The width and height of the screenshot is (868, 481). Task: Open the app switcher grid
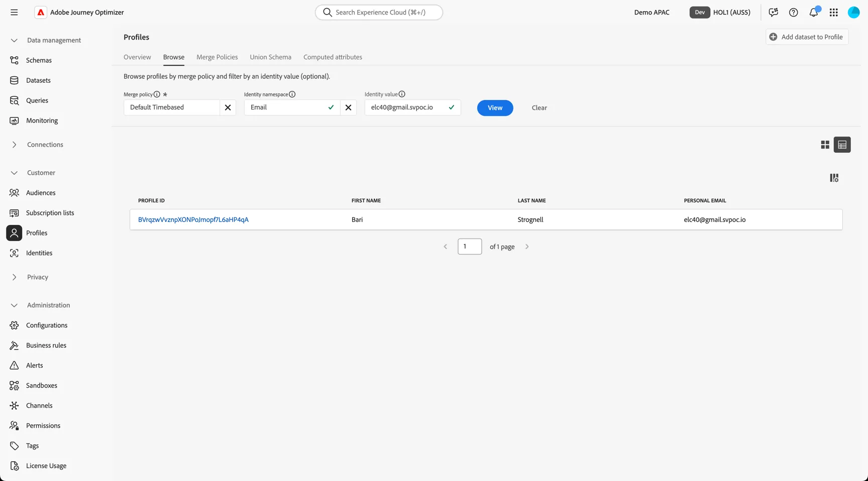tap(834, 13)
